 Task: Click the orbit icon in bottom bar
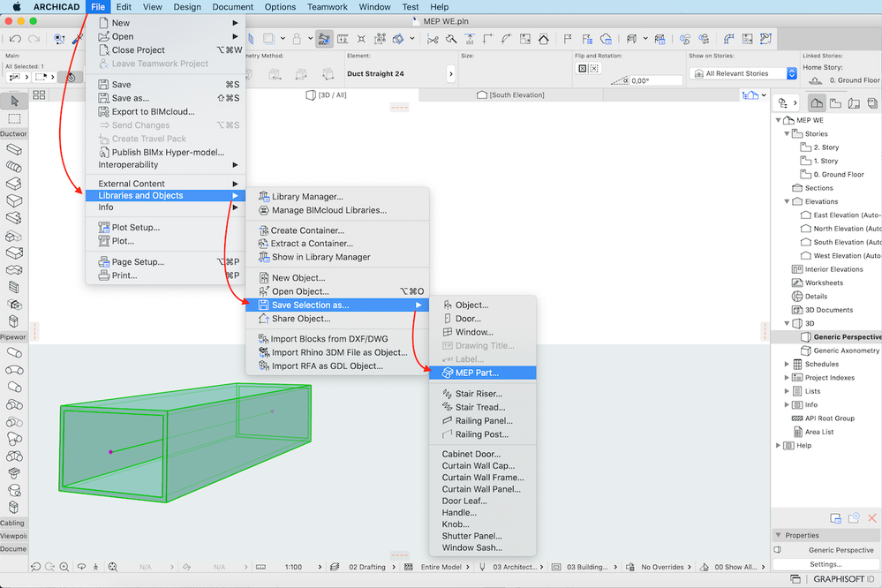[81, 567]
